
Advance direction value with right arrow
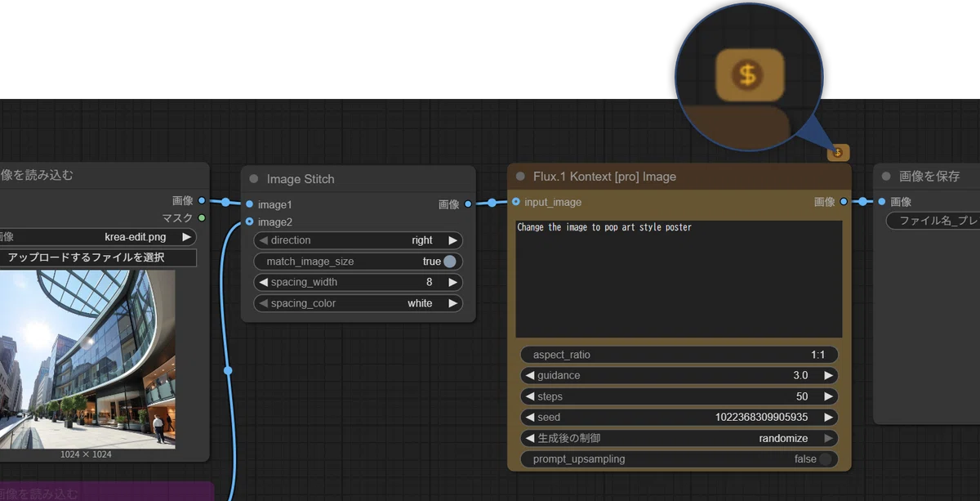(x=452, y=240)
